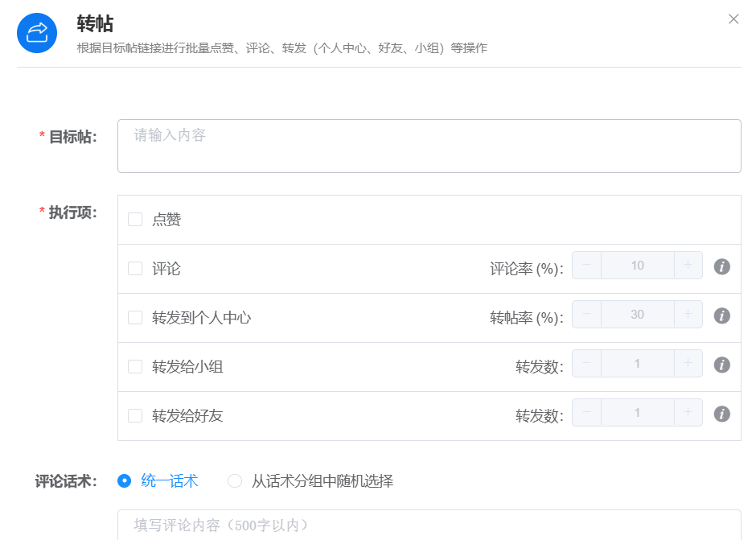
Task: Decrease 转帖率 with the minus button
Action: pyautogui.click(x=587, y=314)
